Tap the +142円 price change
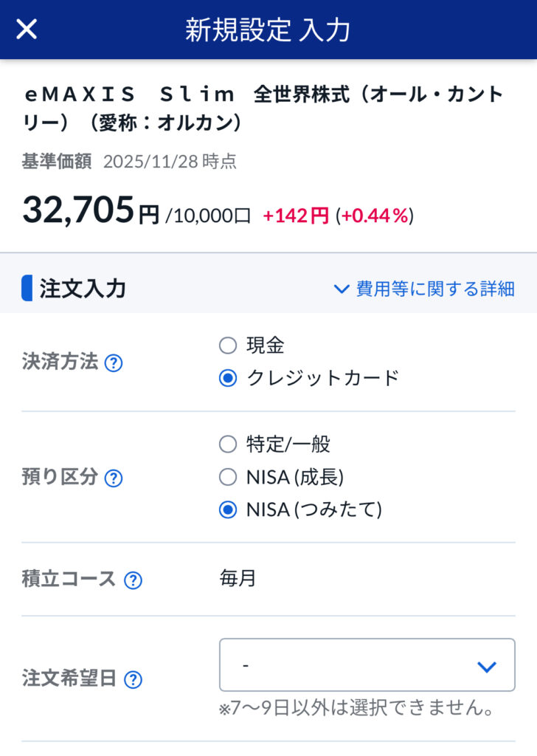The height and width of the screenshot is (756, 537). (296, 216)
